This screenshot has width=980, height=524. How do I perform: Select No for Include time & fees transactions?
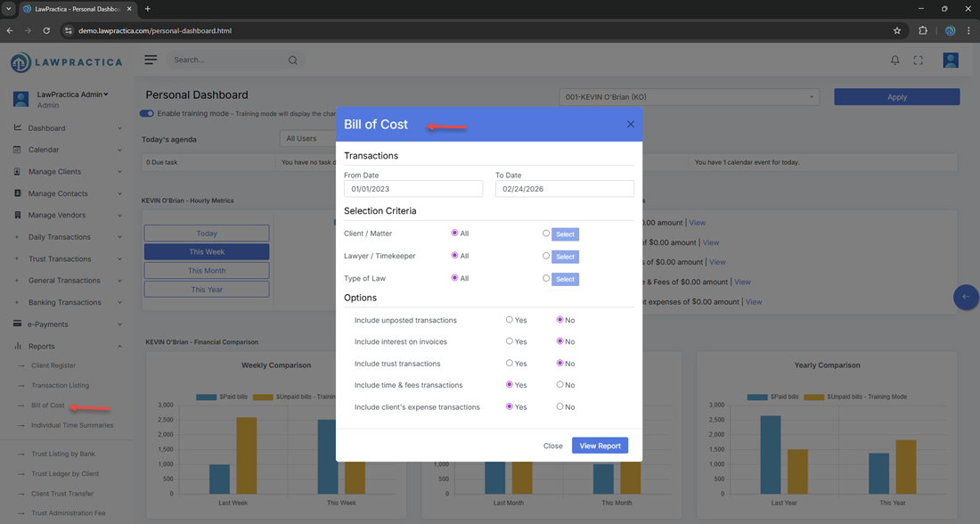pyautogui.click(x=560, y=385)
